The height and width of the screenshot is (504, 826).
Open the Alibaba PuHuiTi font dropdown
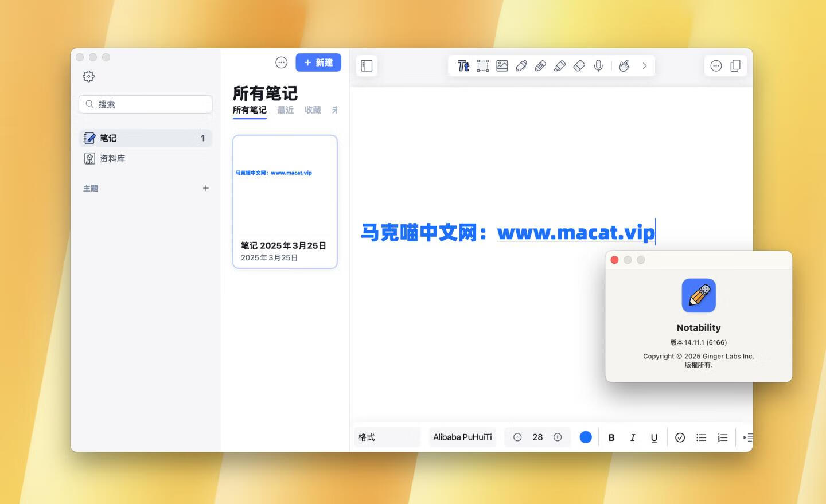click(x=462, y=437)
